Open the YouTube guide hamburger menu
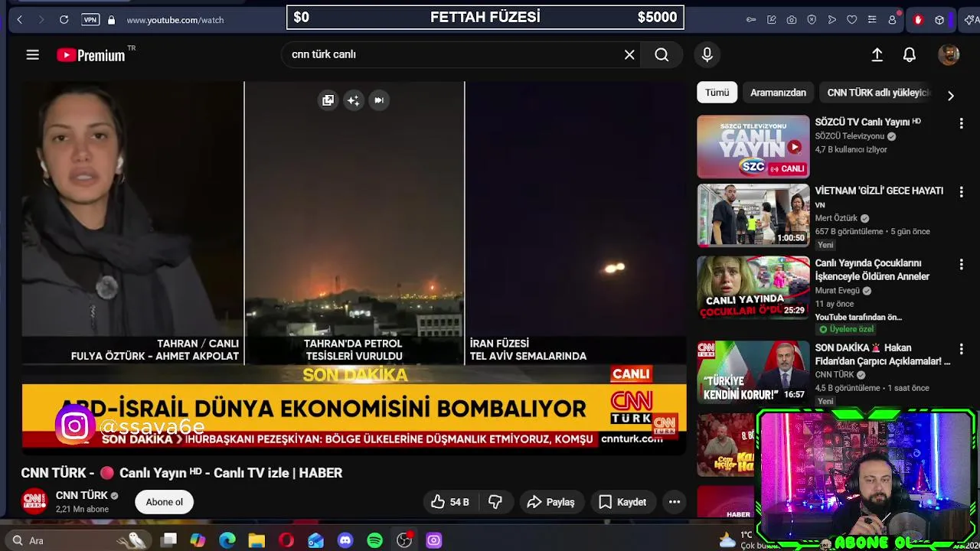The width and height of the screenshot is (980, 551). coord(32,54)
